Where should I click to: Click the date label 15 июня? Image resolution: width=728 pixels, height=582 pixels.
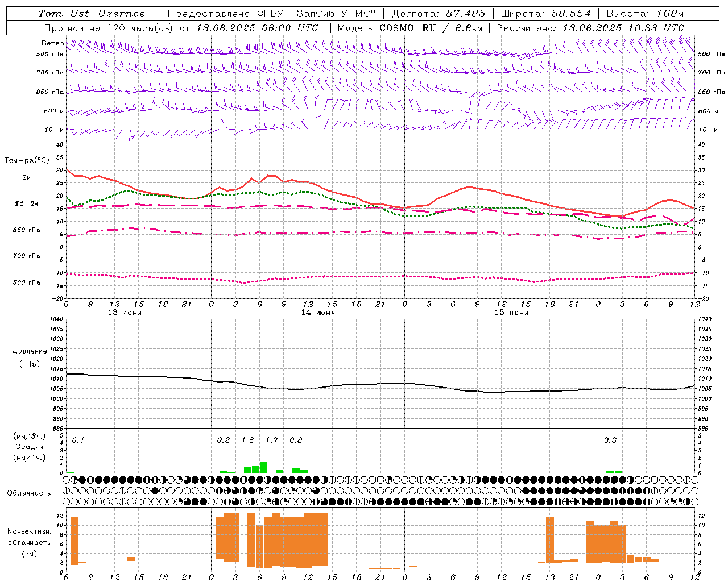click(511, 313)
